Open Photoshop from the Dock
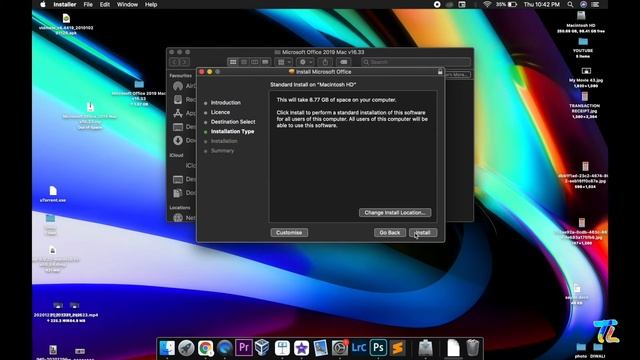The image size is (640, 360). point(378,348)
